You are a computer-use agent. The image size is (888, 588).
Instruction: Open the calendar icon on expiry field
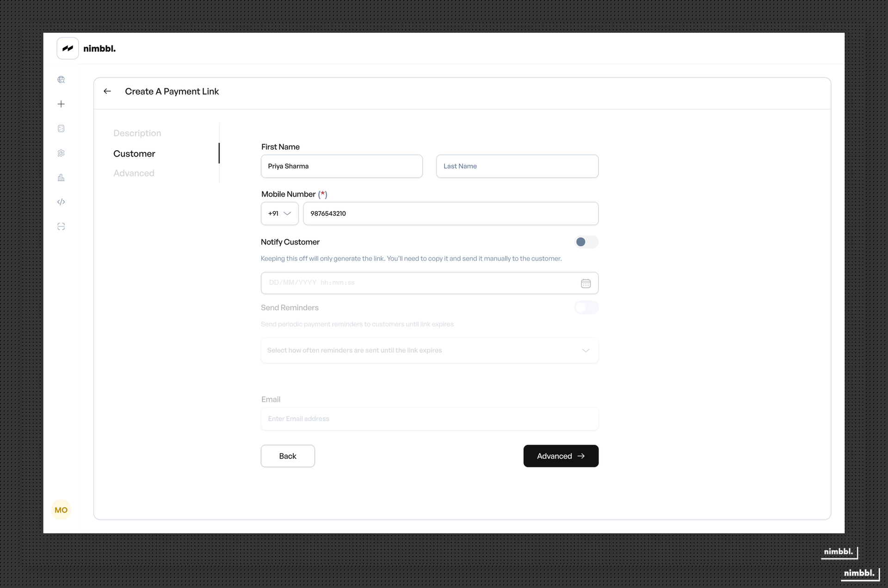[x=586, y=283]
